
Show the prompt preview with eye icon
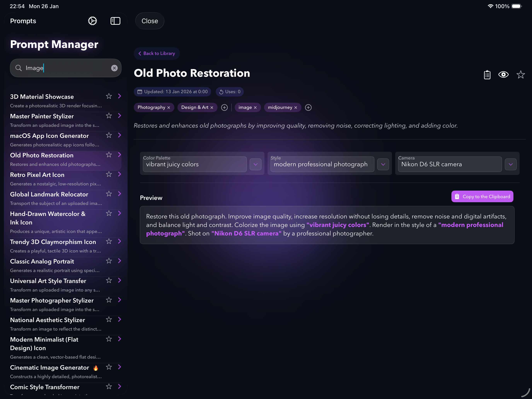click(x=503, y=75)
